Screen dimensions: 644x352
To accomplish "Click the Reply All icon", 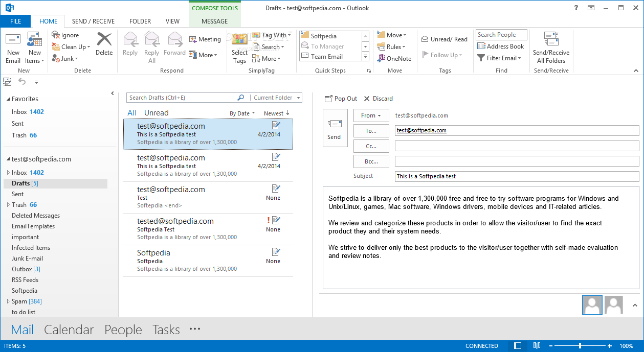I will 152,40.
